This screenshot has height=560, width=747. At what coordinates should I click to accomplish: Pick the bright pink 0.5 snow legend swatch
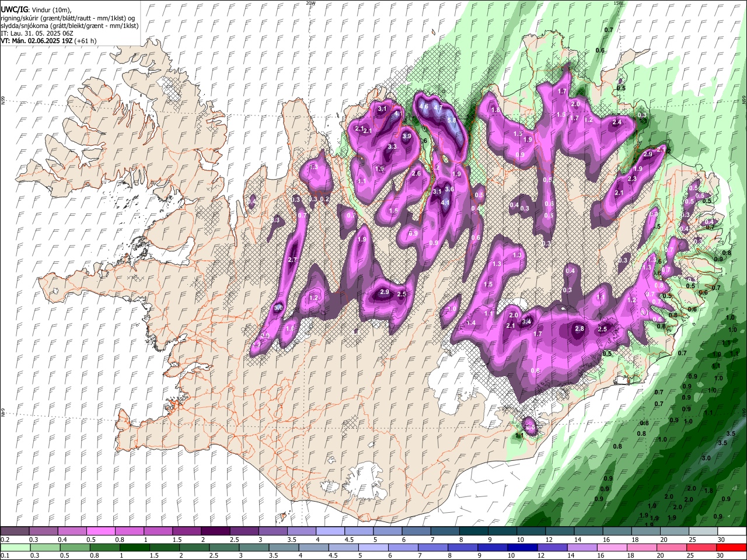click(x=100, y=531)
